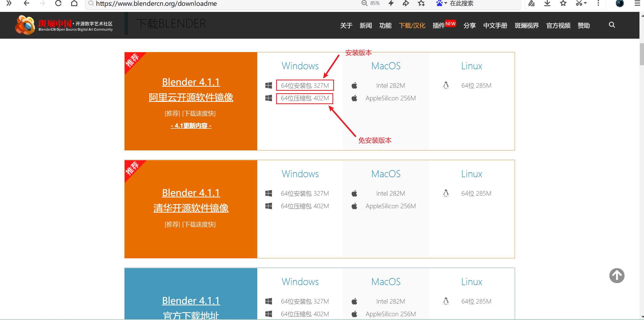
Task: Download the Aliyun 64位安装包 327M
Action: 305,85
